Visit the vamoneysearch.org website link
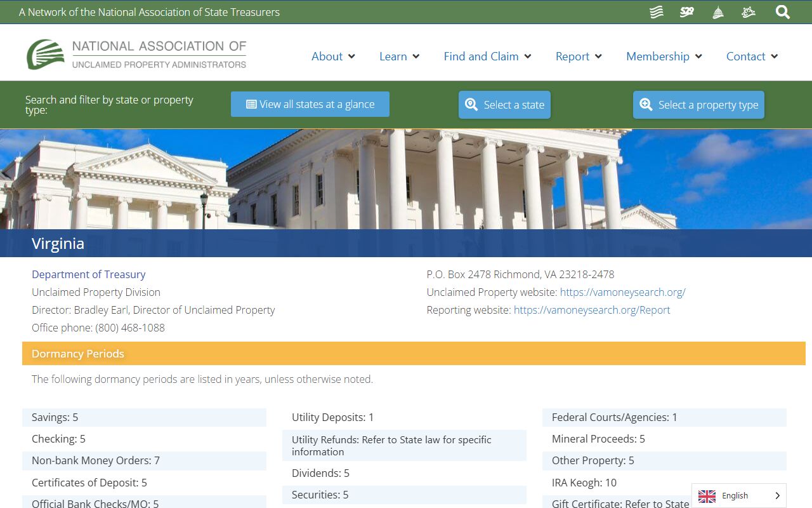The image size is (812, 508). pos(622,292)
